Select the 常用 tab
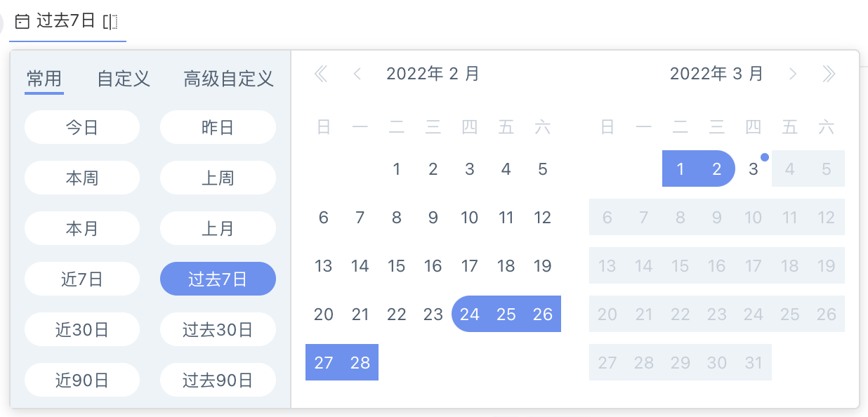Screen dimensions: 868x417 point(44,78)
